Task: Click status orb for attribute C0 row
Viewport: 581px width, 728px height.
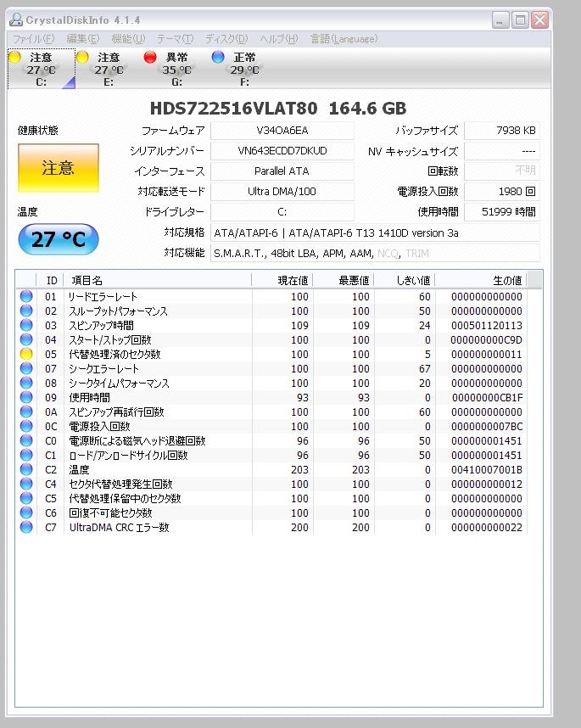Action: 26,440
